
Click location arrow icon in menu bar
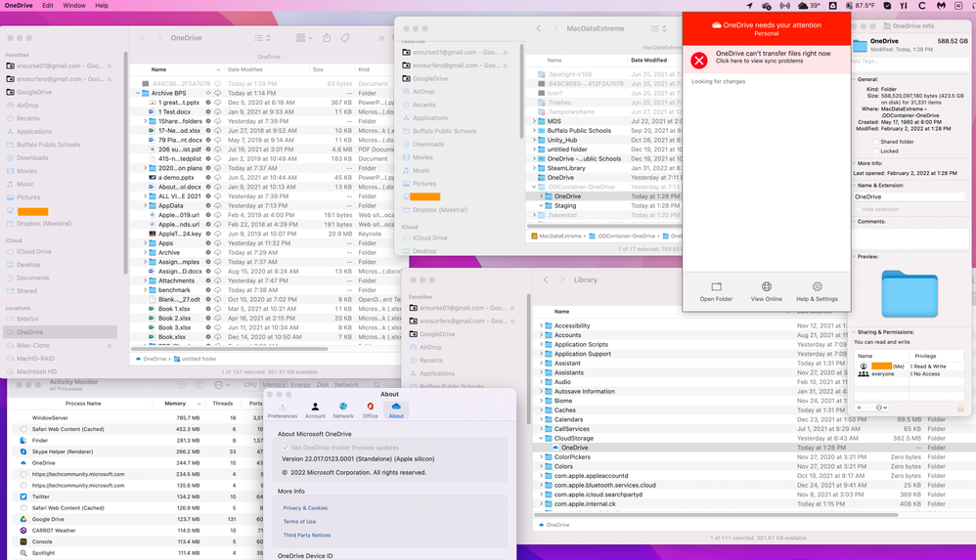click(x=749, y=6)
